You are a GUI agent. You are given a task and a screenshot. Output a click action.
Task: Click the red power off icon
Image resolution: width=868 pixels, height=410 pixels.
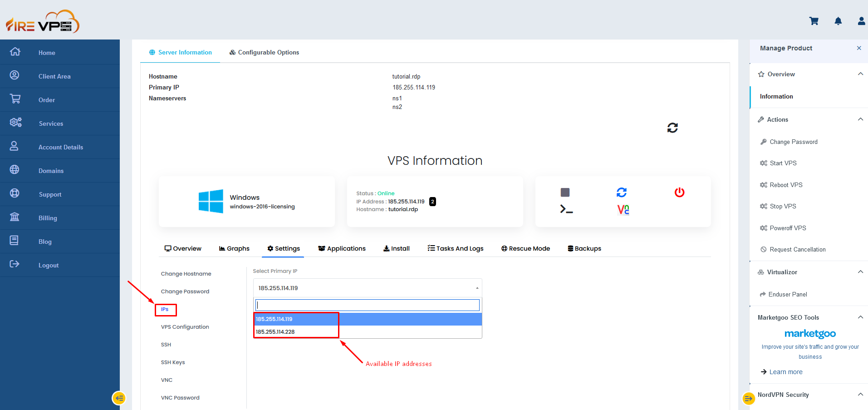coord(679,193)
